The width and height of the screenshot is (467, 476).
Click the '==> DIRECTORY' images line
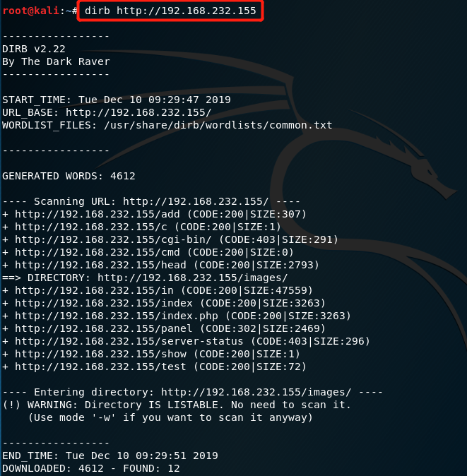[145, 278]
